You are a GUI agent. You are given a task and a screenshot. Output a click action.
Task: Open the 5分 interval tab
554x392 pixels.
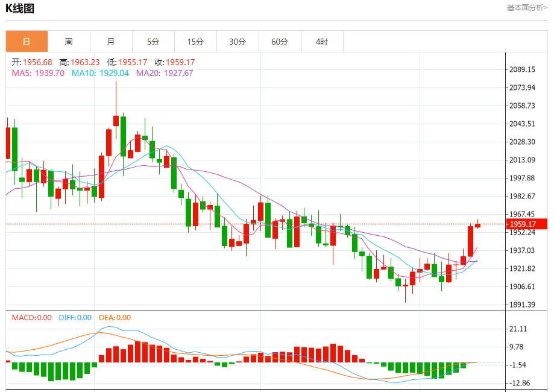[153, 42]
